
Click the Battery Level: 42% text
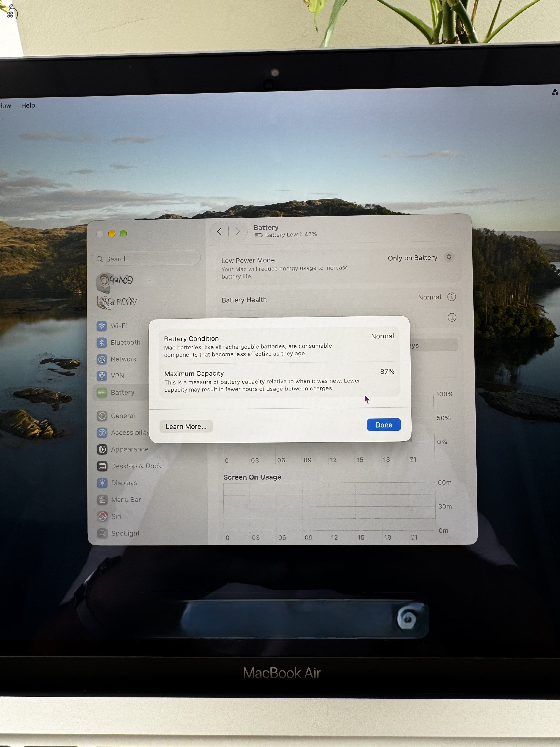[291, 234]
